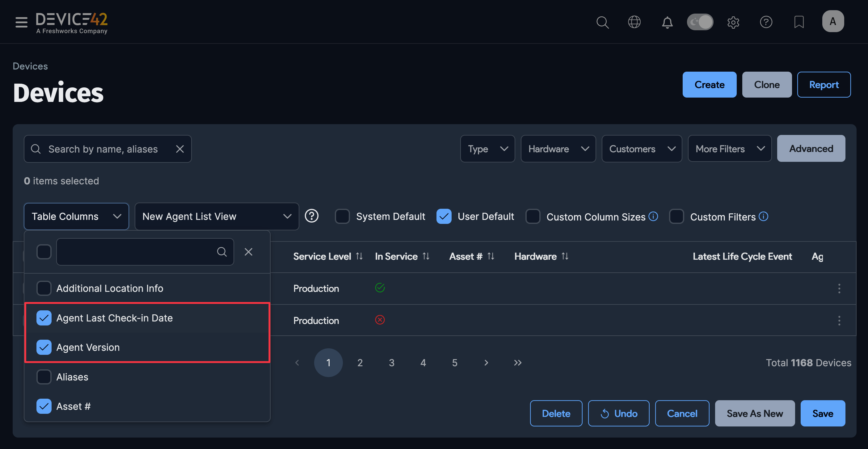The image size is (868, 449).
Task: Open the hamburger navigation menu
Action: [x=21, y=22]
